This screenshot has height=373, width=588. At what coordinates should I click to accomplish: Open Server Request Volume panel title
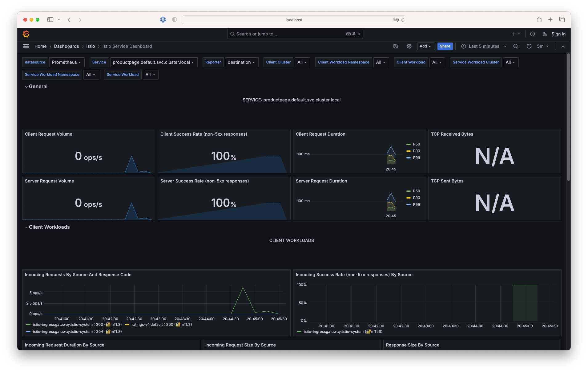click(50, 181)
